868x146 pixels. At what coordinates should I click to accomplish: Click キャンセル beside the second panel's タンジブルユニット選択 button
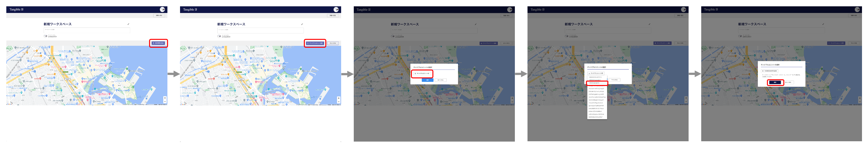[x=333, y=43]
